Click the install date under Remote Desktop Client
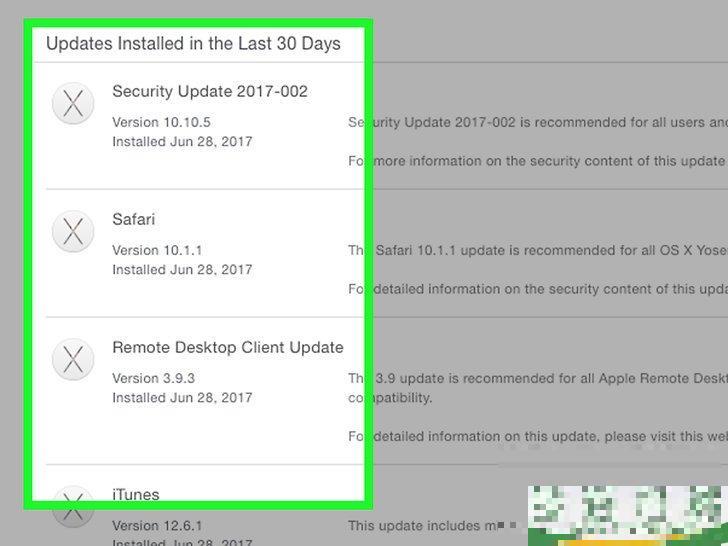 [182, 398]
